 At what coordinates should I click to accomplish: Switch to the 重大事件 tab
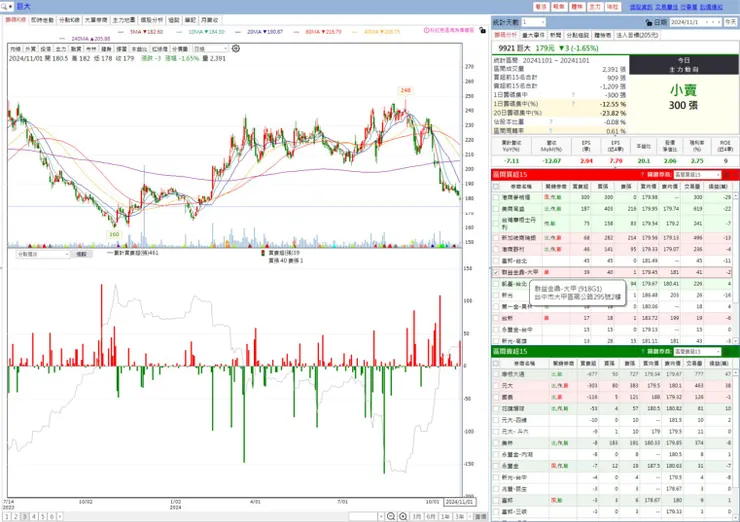coord(534,35)
